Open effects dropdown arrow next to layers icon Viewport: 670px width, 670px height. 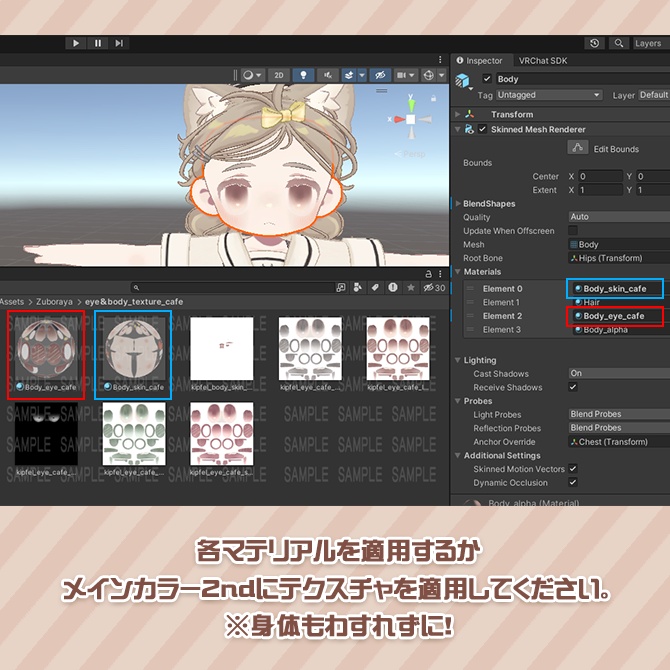361,75
